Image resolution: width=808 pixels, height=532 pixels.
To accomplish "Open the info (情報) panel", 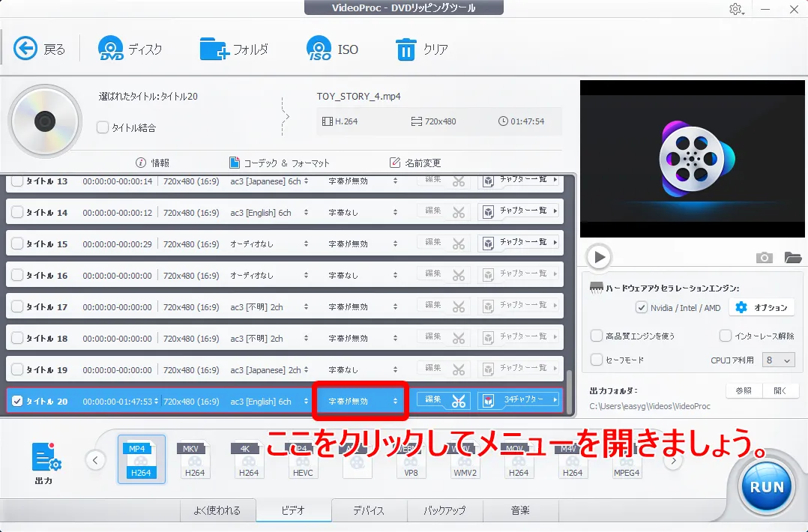I will tap(152, 163).
